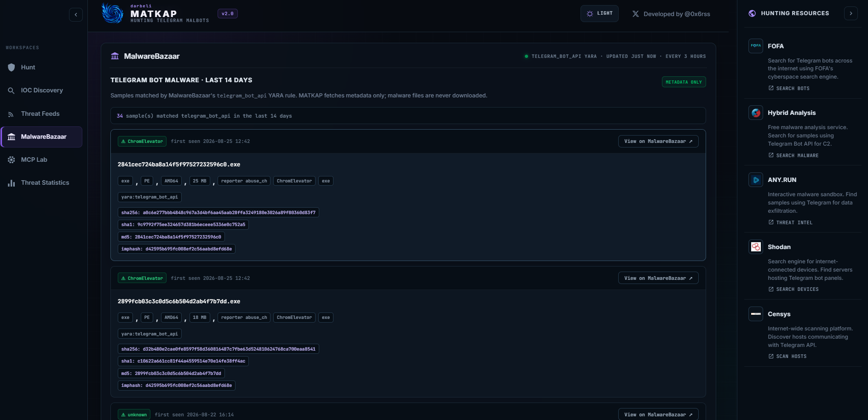Image resolution: width=868 pixels, height=420 pixels.
Task: Click the FOFA logo icon
Action: point(756,46)
